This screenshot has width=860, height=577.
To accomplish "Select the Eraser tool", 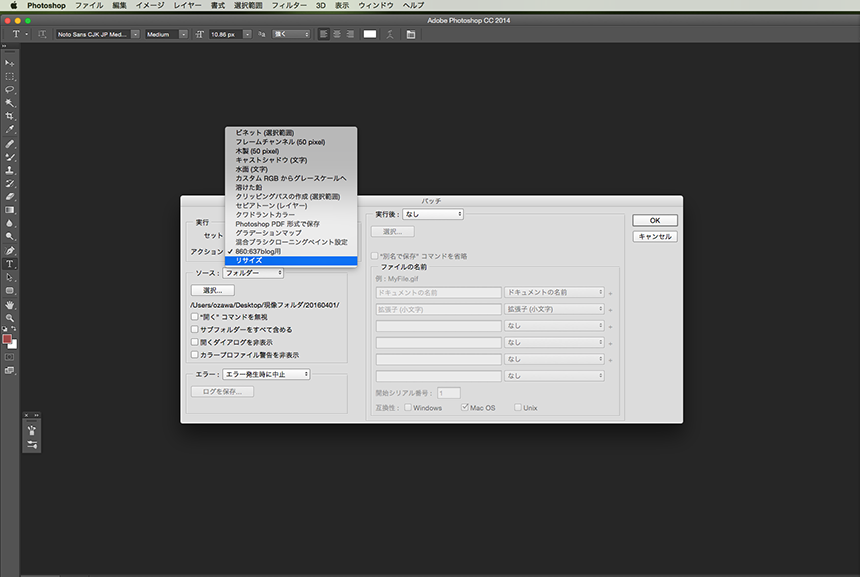I will coord(10,196).
